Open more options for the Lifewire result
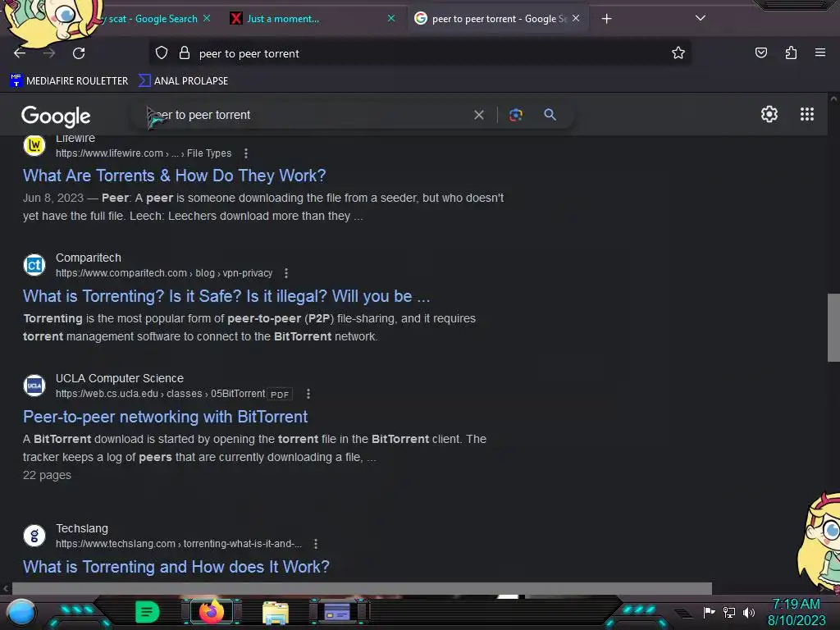Screen dimensions: 840x630 (246, 153)
